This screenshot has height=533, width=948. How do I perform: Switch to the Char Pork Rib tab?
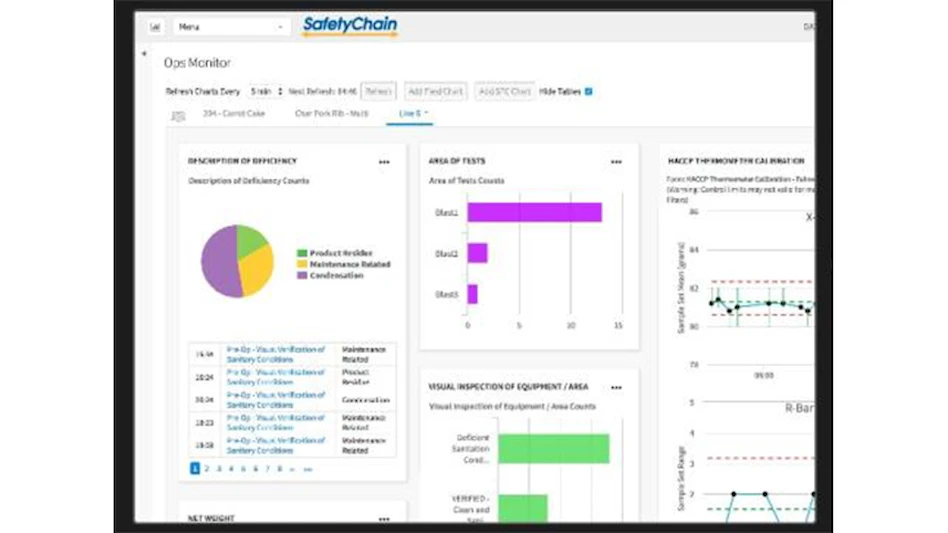click(x=331, y=113)
